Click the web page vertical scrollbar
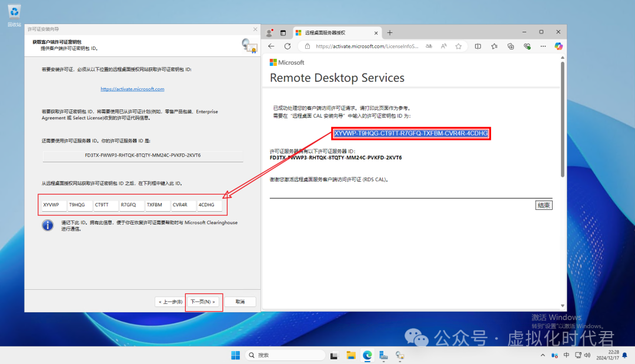This screenshot has height=364, width=635. click(x=562, y=118)
